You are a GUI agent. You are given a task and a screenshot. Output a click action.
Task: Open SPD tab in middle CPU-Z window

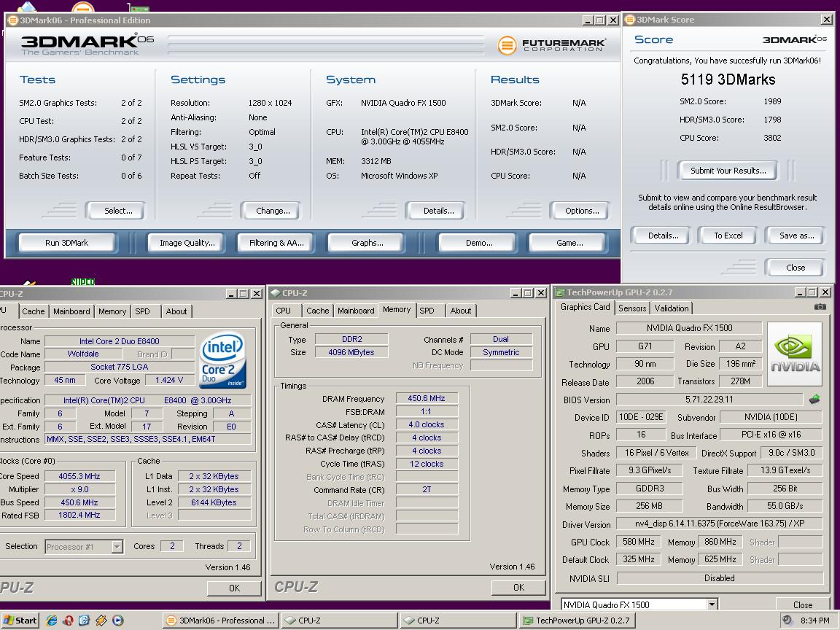(427, 311)
